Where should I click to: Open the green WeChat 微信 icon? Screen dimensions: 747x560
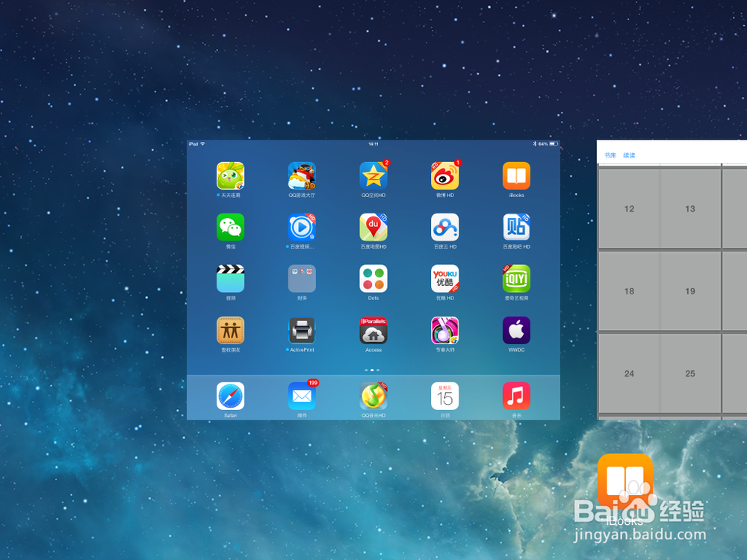(231, 227)
